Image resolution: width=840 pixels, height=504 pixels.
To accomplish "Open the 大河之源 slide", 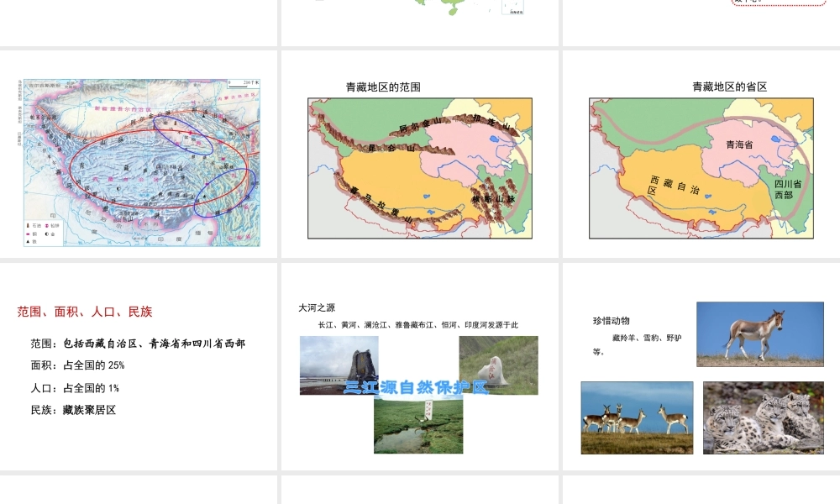I will click(x=420, y=366).
